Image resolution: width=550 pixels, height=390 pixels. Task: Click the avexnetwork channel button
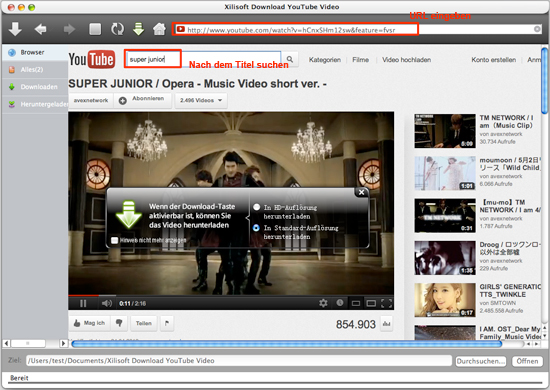[91, 101]
